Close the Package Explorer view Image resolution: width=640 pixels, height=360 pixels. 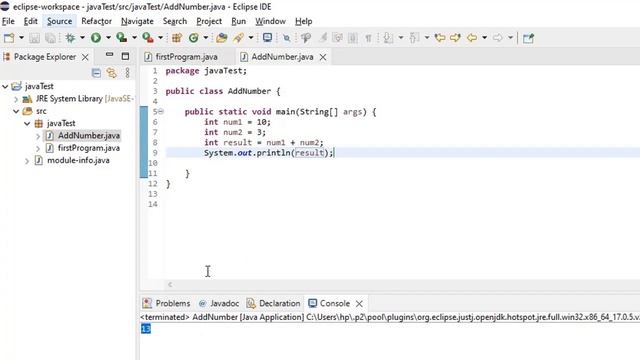85,57
